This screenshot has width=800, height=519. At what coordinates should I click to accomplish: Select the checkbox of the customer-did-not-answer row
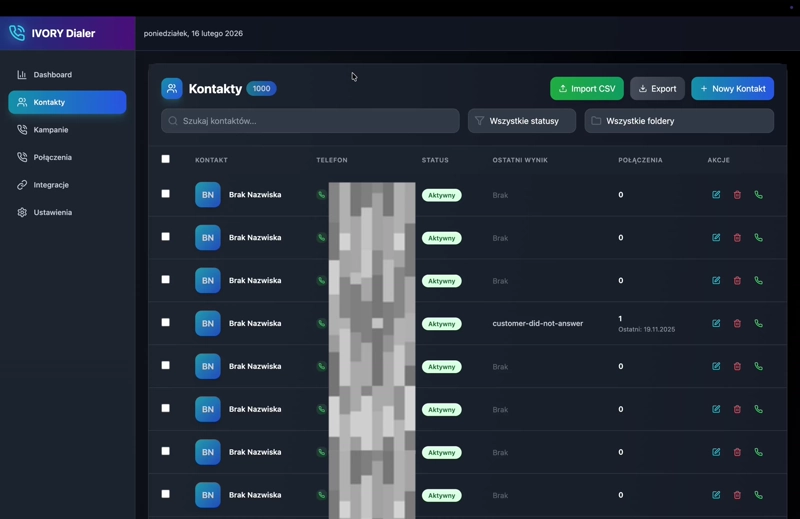point(166,323)
